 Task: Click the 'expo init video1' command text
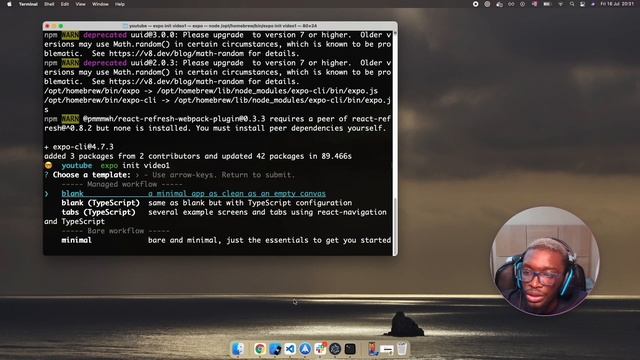[135, 165]
